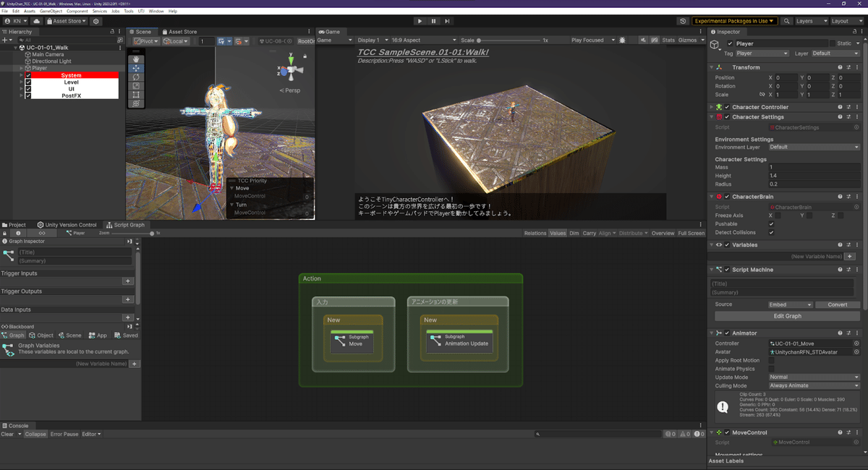Click the scene orientation gizmo

(x=290, y=71)
